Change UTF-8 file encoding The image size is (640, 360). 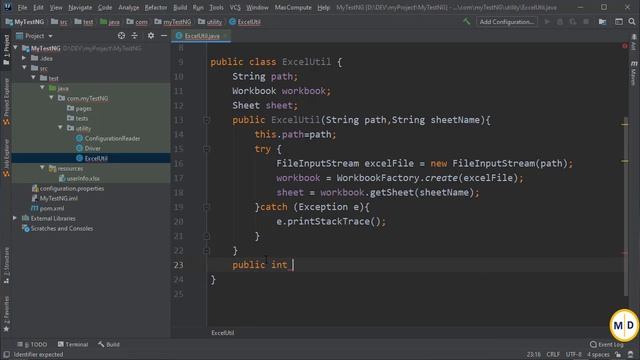click(x=573, y=354)
